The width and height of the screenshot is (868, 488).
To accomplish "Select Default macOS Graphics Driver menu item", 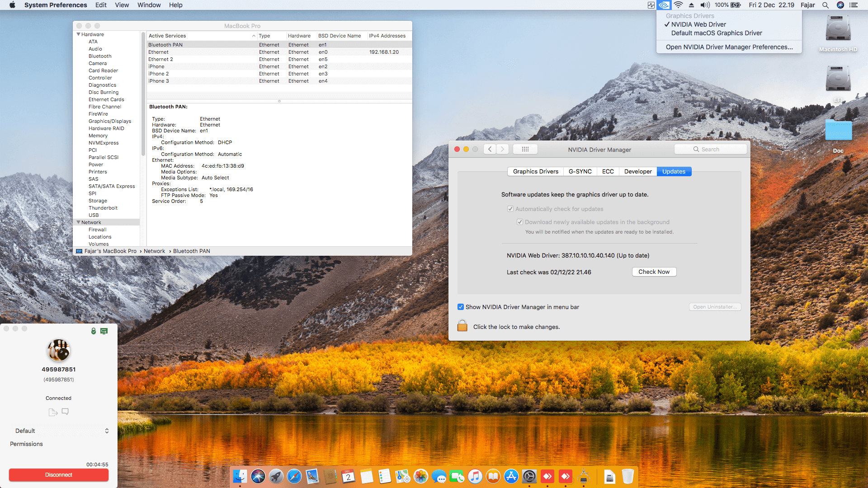I will click(x=717, y=33).
